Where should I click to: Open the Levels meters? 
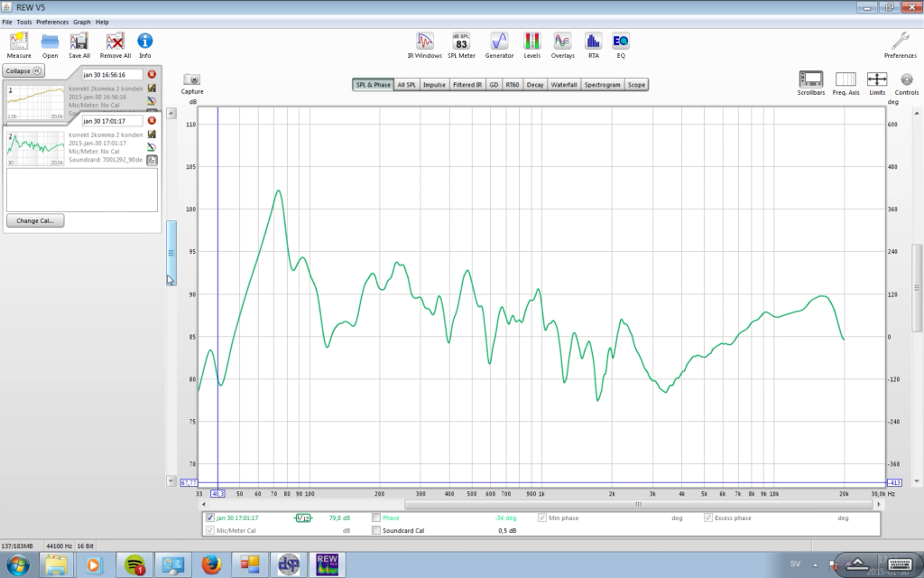[x=532, y=45]
